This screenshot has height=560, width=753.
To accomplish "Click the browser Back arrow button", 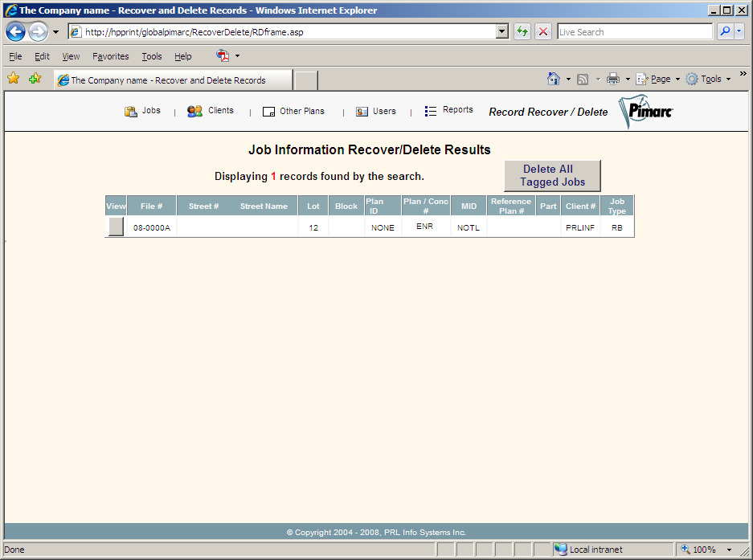I will (x=15, y=32).
